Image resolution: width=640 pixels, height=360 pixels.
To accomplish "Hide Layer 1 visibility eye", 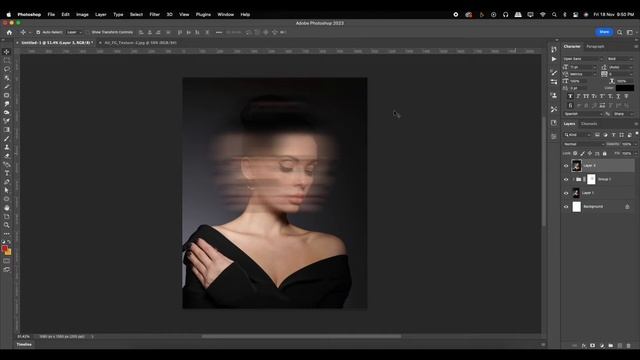I will tap(566, 193).
